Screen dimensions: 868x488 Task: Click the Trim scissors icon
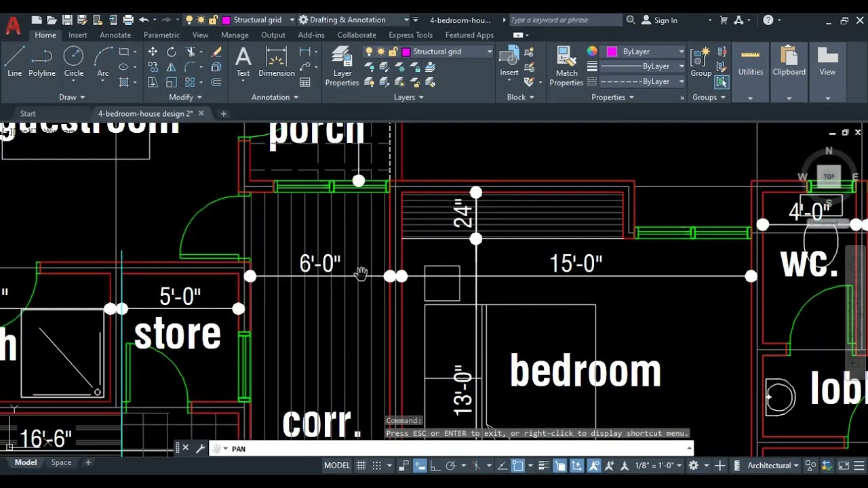[191, 52]
